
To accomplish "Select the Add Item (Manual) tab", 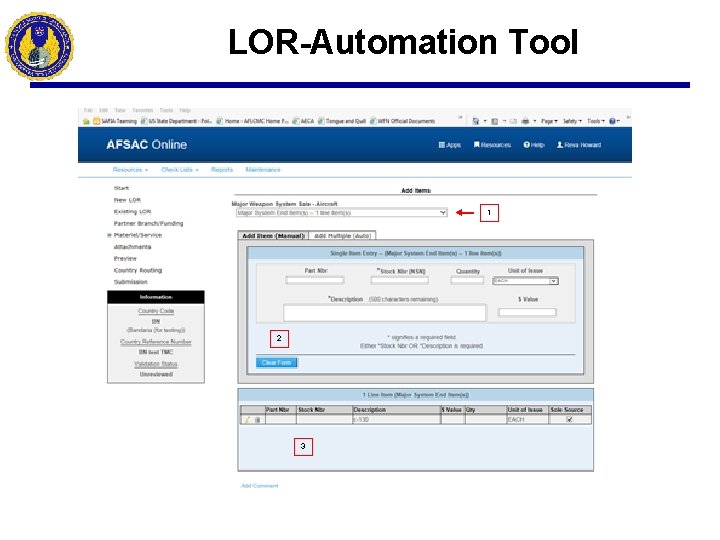I will pos(273,236).
